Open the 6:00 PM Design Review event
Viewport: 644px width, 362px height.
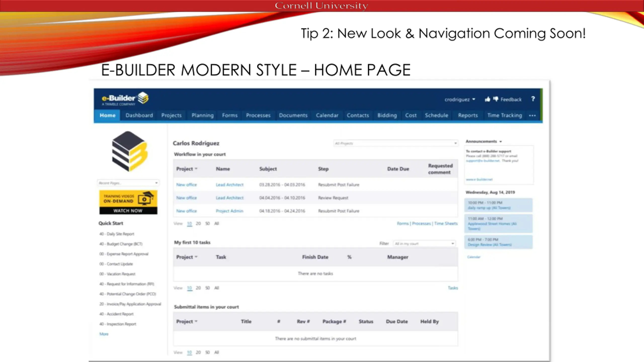click(x=498, y=242)
